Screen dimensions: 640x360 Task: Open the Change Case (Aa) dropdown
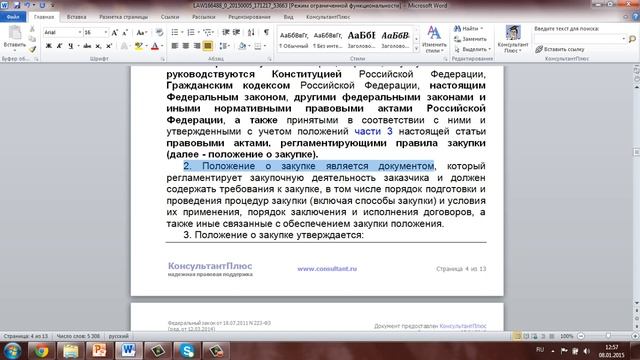pos(142,32)
